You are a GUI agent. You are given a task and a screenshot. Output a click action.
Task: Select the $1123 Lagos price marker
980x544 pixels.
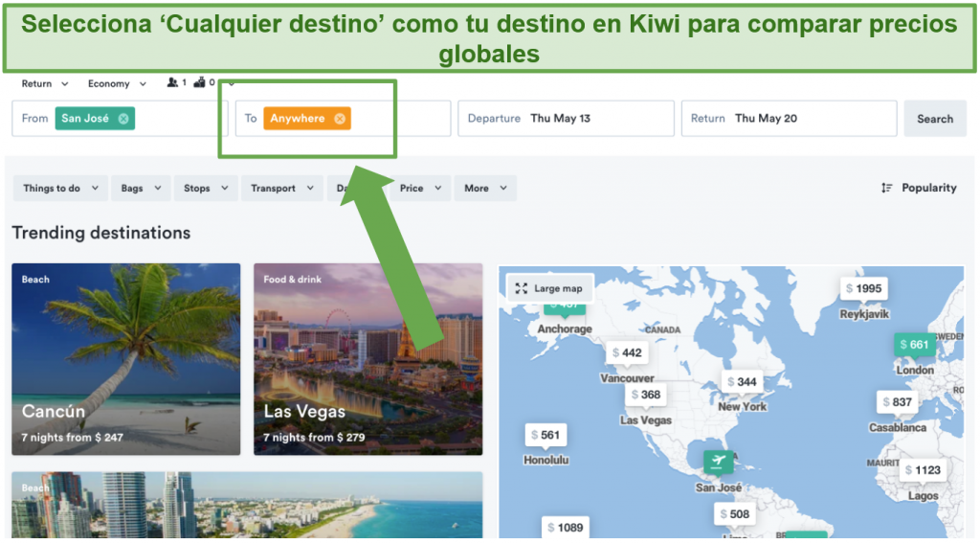click(923, 470)
